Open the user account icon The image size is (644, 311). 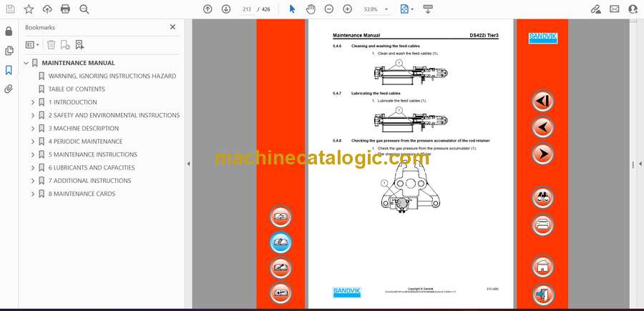[633, 9]
